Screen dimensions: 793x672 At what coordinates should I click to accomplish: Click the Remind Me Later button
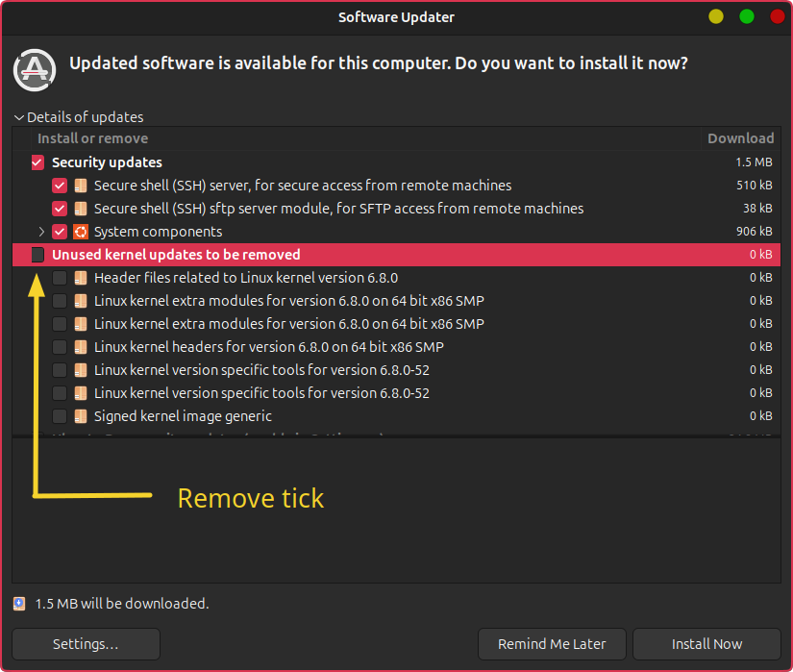point(552,643)
